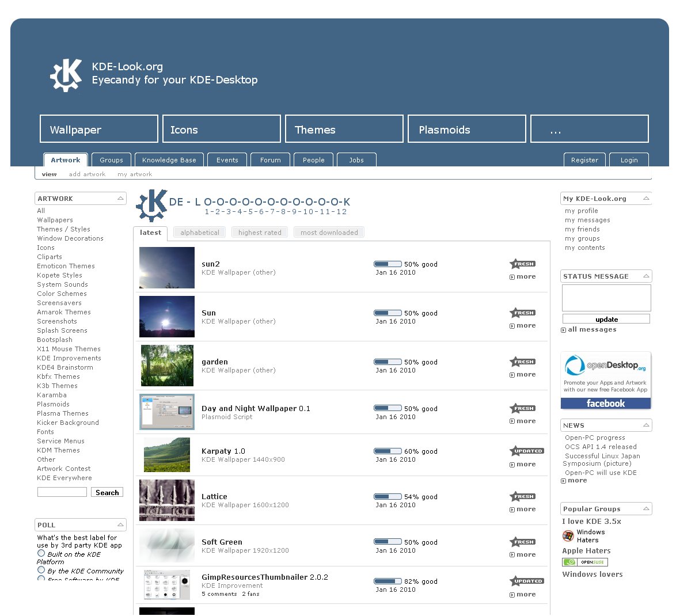
Task: Collapse the Popular Groups panel
Action: tap(646, 509)
